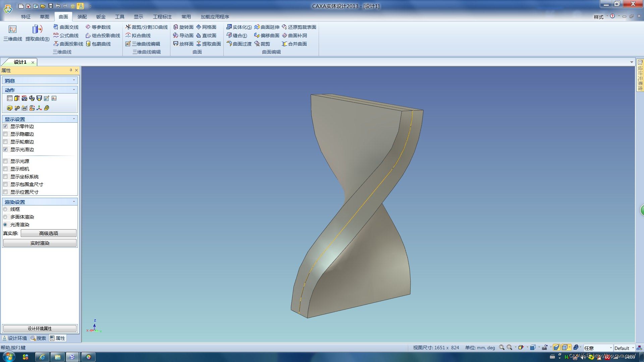The height and width of the screenshot is (362, 644).
Task: Switch to the 特征 ribbon tab
Action: 26,17
